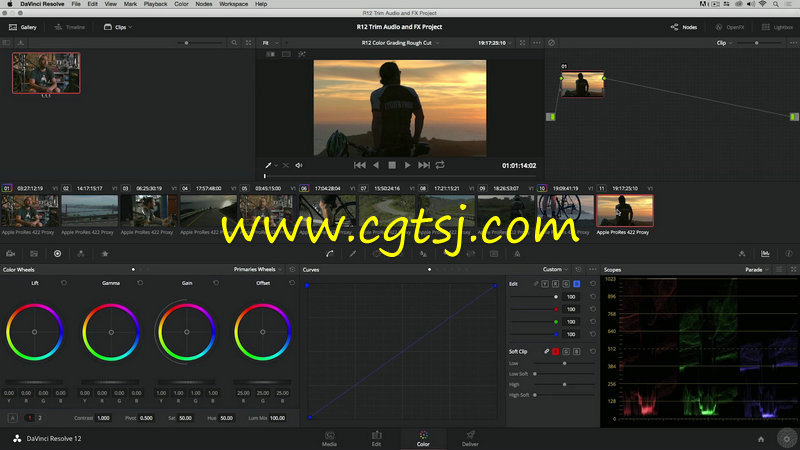
Task: Select the Soft Clip red channel button
Action: [556, 352]
